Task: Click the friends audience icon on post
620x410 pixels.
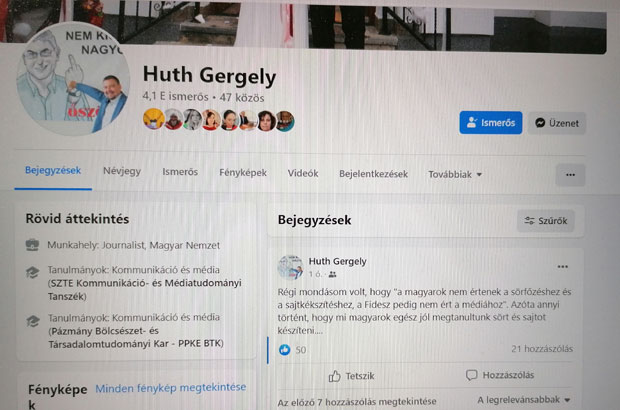Action: (333, 274)
